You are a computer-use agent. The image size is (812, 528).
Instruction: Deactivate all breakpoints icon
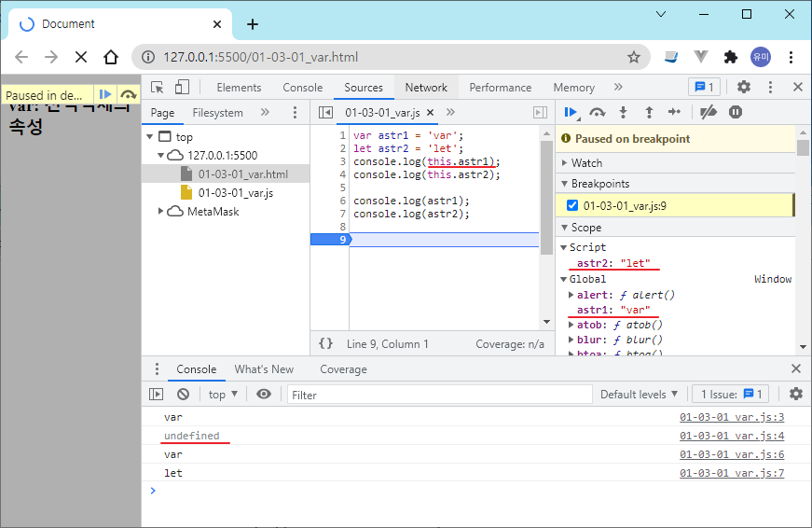pos(709,112)
